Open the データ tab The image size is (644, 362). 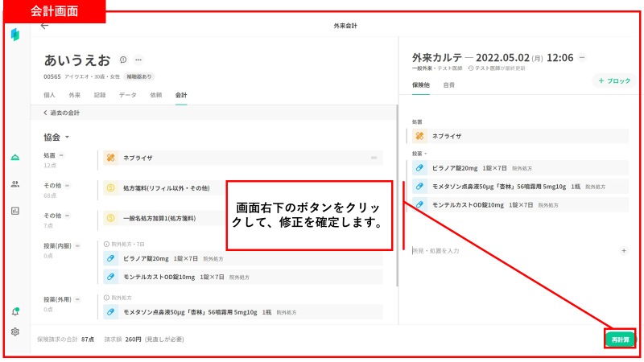127,95
